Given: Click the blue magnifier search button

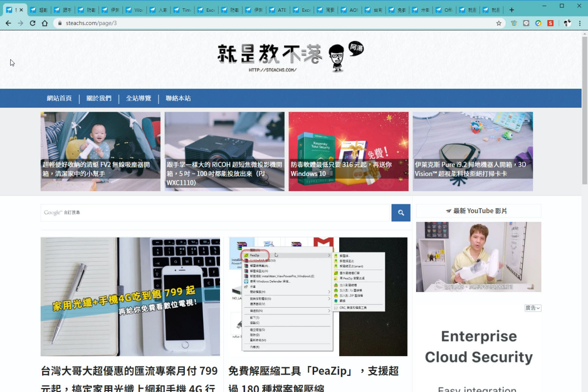Looking at the screenshot, I should (400, 213).
